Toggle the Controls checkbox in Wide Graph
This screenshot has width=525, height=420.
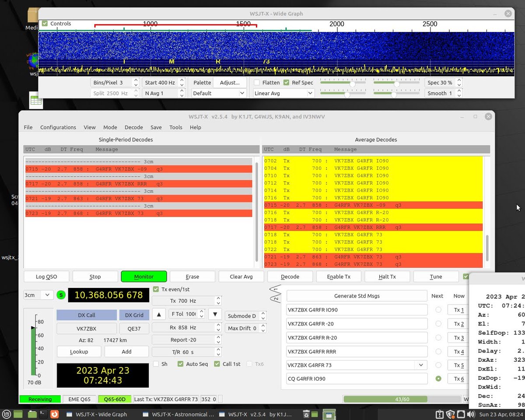click(45, 24)
